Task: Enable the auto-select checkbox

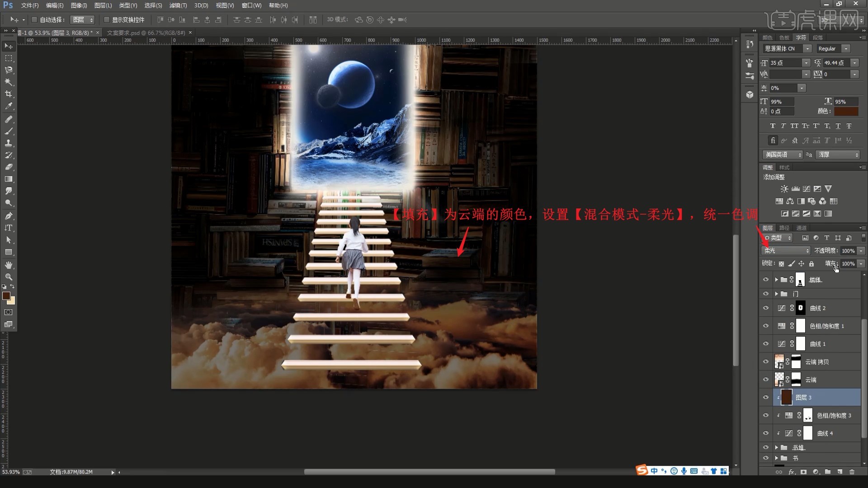Action: [34, 20]
